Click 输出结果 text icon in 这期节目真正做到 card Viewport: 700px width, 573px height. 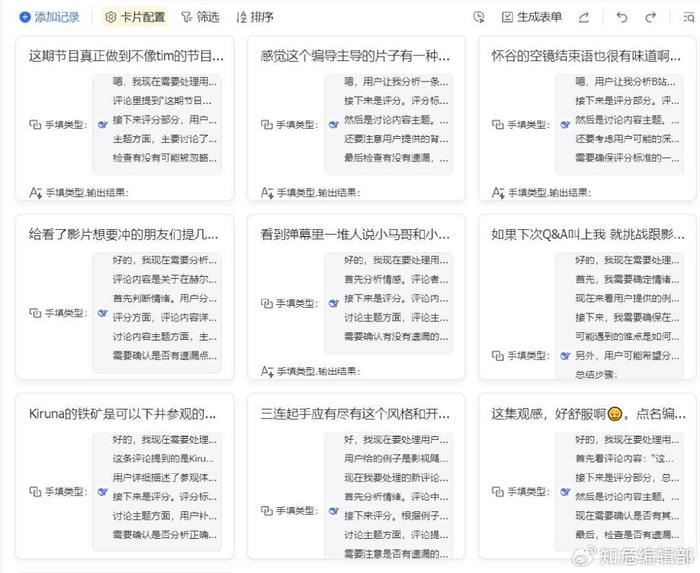pos(35,193)
